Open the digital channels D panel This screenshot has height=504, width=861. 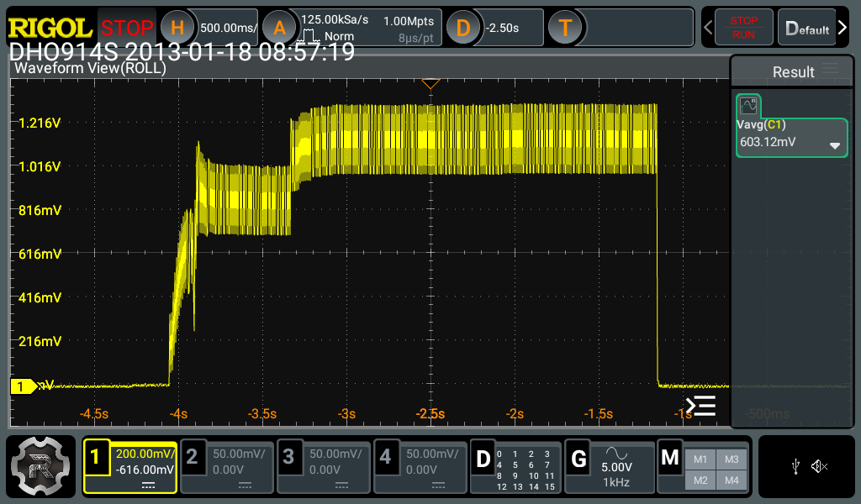[517, 466]
